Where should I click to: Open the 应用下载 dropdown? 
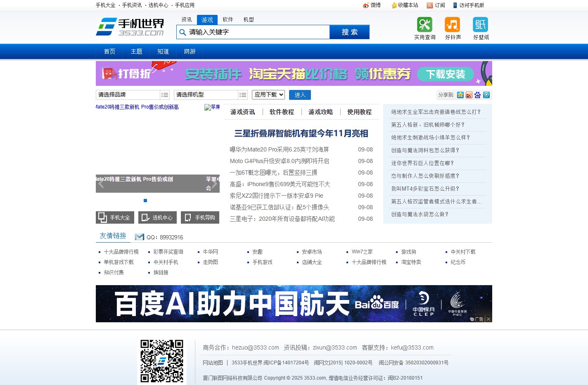(268, 94)
